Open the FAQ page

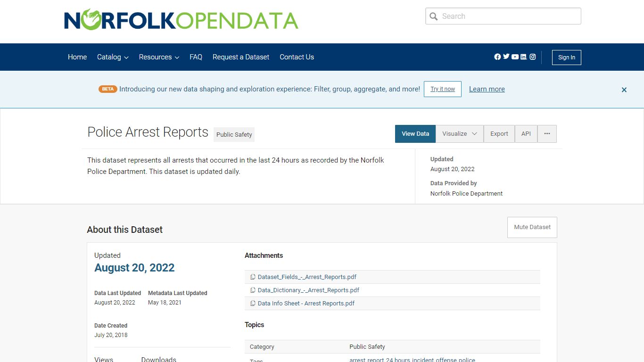click(x=196, y=57)
